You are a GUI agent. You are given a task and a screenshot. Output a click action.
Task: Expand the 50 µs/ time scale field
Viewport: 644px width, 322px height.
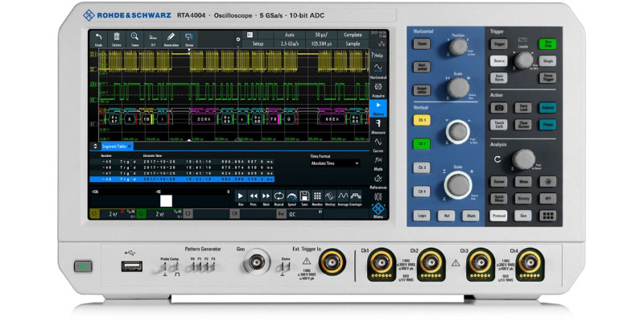(320, 36)
